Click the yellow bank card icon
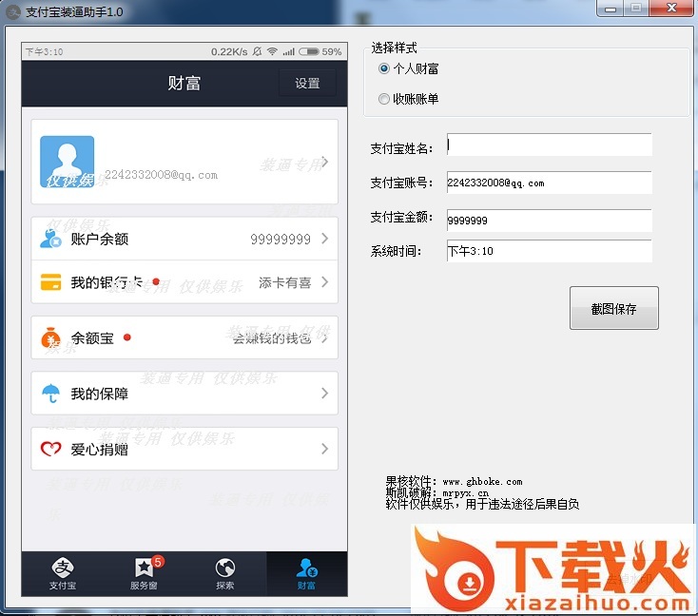This screenshot has height=616, width=698. (x=50, y=282)
